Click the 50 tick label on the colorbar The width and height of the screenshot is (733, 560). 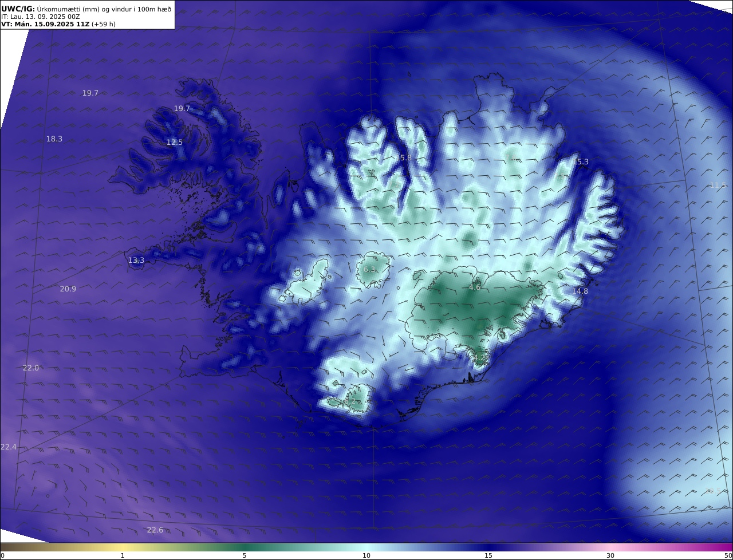(728, 555)
